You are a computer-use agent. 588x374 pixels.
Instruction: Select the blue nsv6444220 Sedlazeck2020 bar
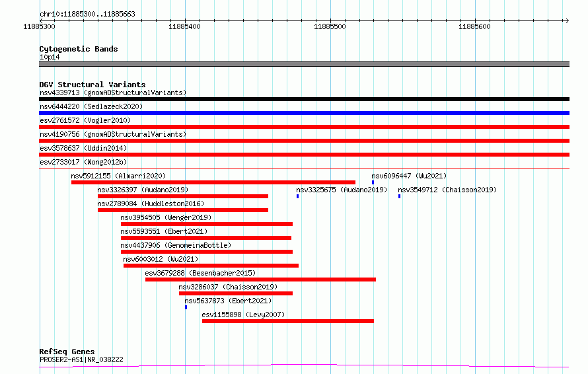click(304, 113)
